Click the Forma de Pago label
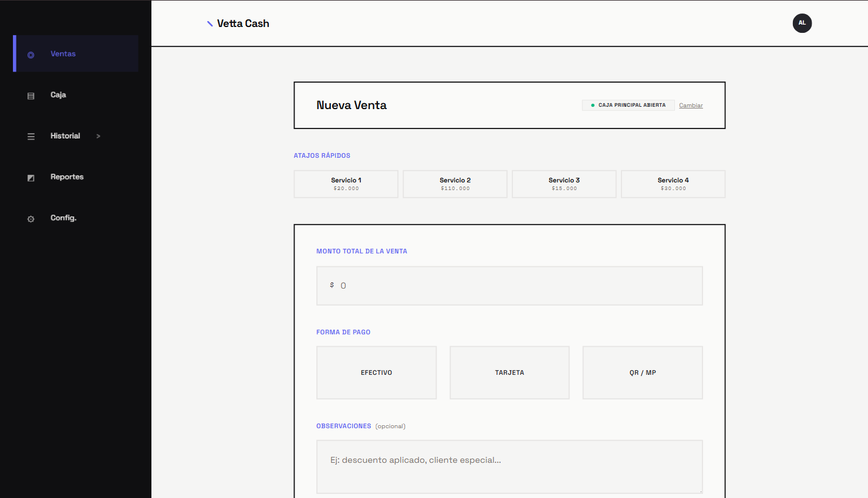The width and height of the screenshot is (868, 498). coord(343,332)
